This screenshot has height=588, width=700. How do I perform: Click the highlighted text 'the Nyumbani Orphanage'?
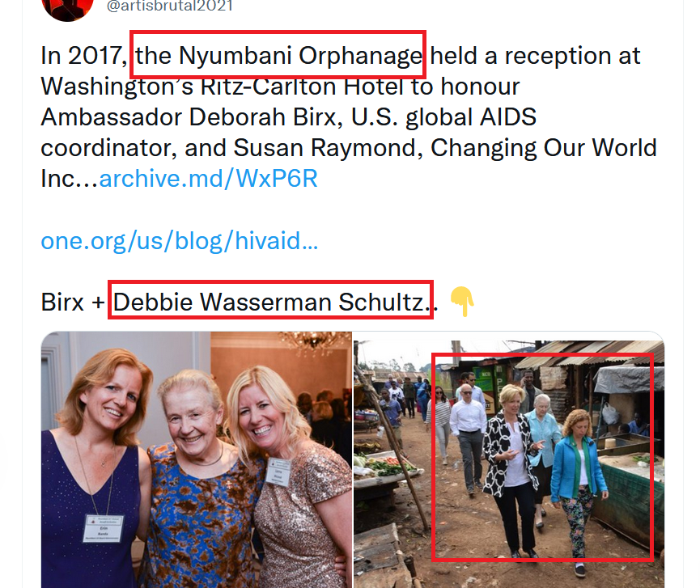click(x=278, y=55)
